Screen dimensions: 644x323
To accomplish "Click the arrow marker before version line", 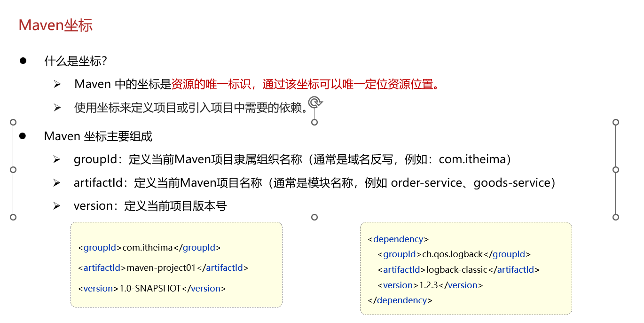I will (57, 205).
